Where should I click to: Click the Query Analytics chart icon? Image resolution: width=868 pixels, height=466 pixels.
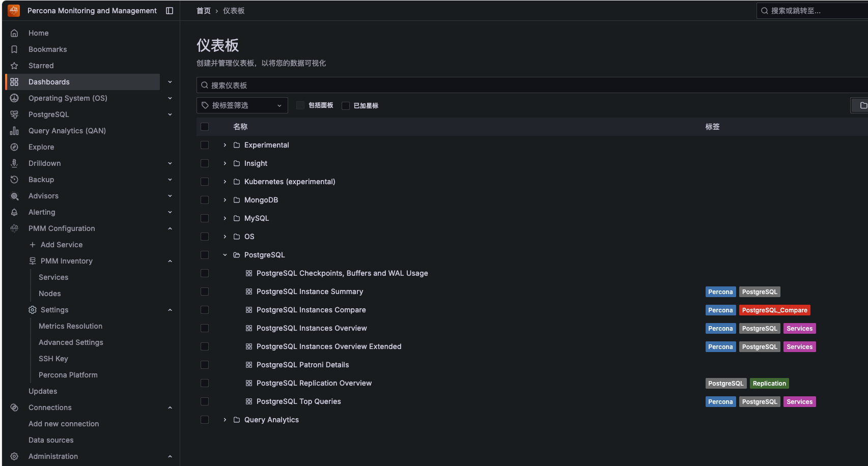tap(14, 131)
